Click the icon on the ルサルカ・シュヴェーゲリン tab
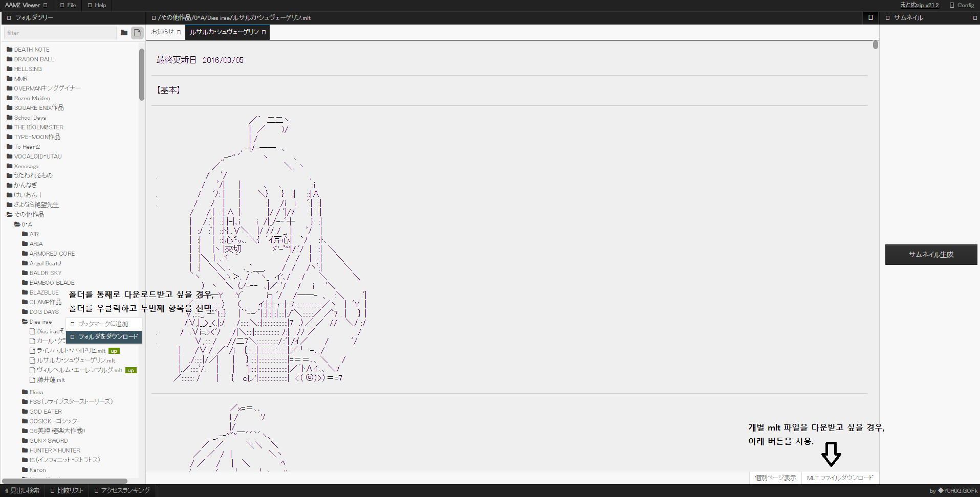 (264, 32)
